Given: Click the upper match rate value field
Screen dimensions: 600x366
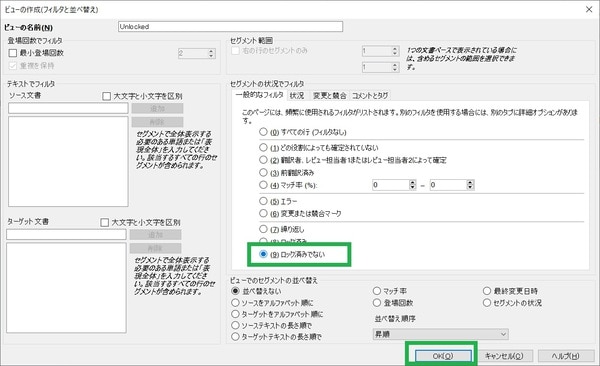Looking at the screenshot, I should point(448,185).
